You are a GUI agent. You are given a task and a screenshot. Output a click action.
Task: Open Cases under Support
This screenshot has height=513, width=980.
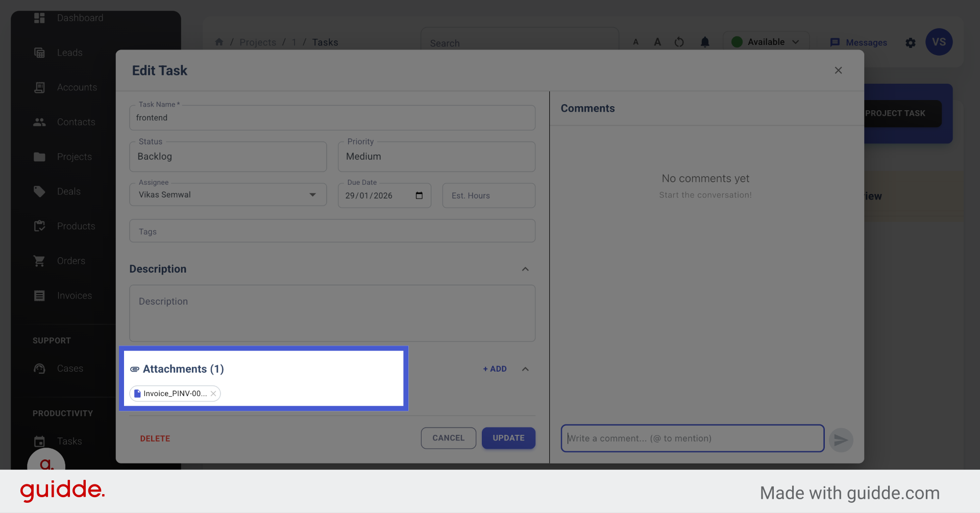coord(70,369)
